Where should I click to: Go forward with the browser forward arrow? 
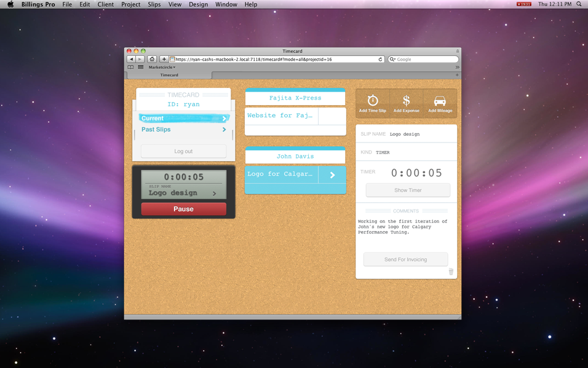pos(140,59)
